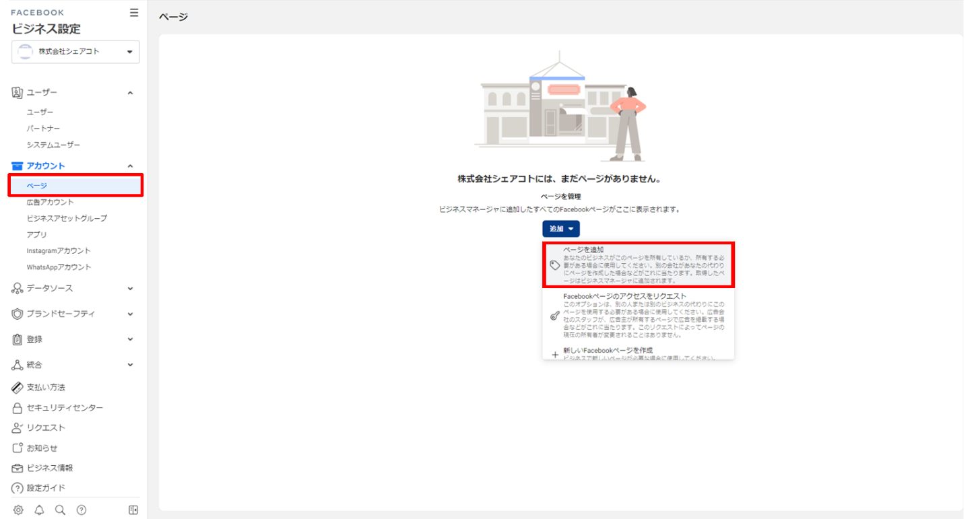Click the bottom search magnifier icon
This screenshot has width=980, height=519.
point(60,510)
